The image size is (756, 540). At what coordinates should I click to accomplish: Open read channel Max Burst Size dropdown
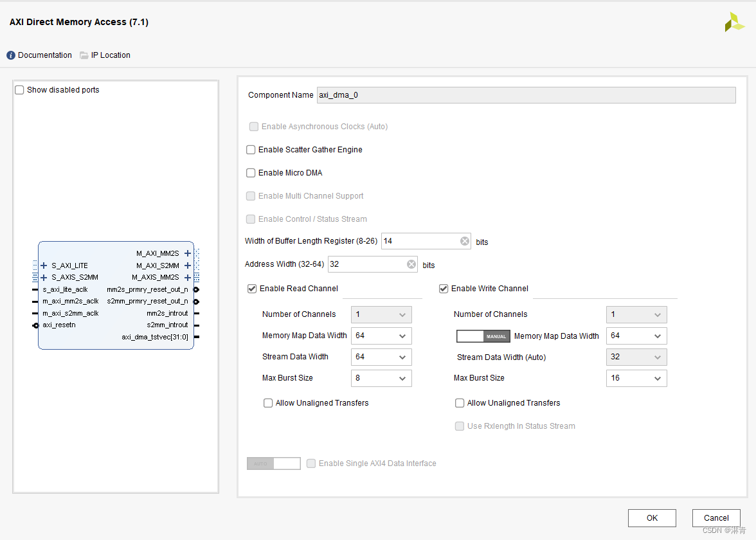(381, 379)
